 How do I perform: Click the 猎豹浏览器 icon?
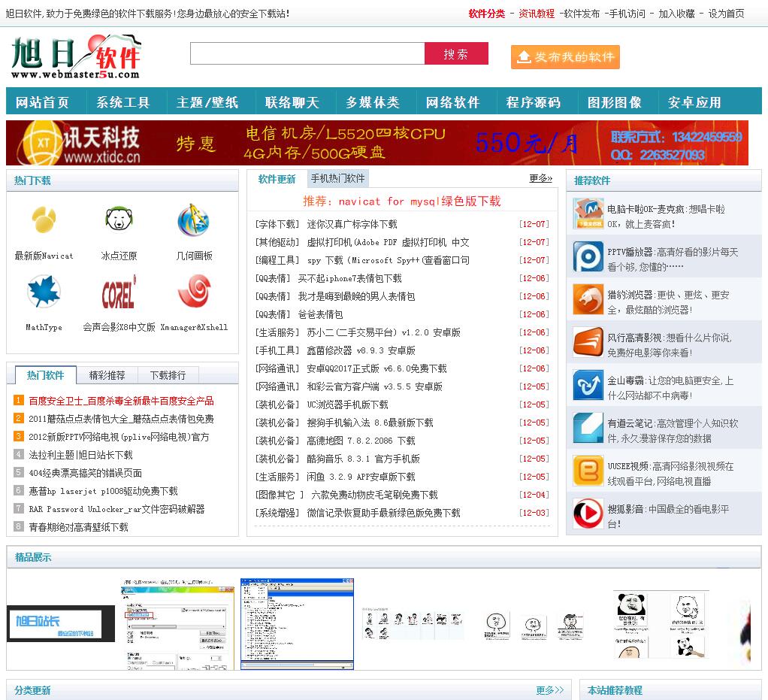(x=588, y=299)
